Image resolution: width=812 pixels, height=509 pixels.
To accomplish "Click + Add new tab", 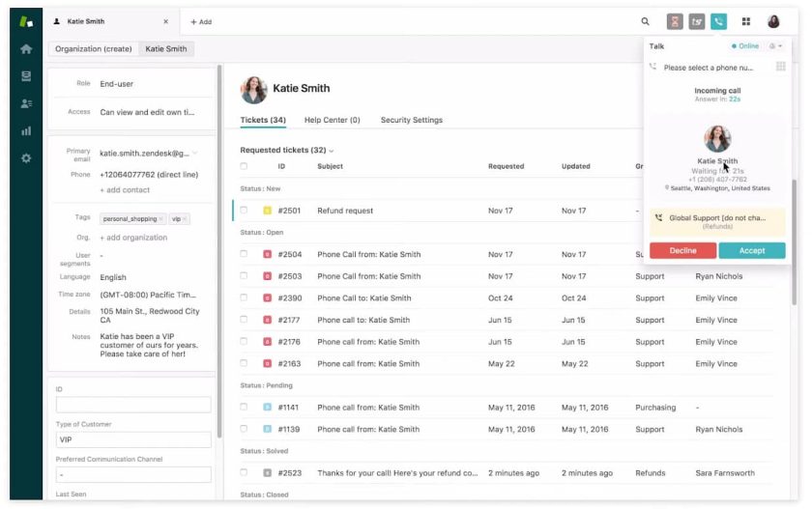I will click(x=201, y=21).
